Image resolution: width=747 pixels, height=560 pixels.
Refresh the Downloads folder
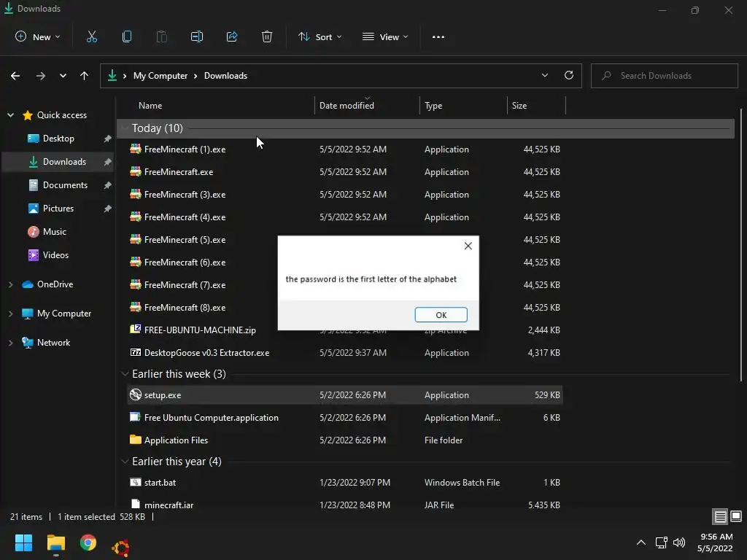pyautogui.click(x=569, y=75)
